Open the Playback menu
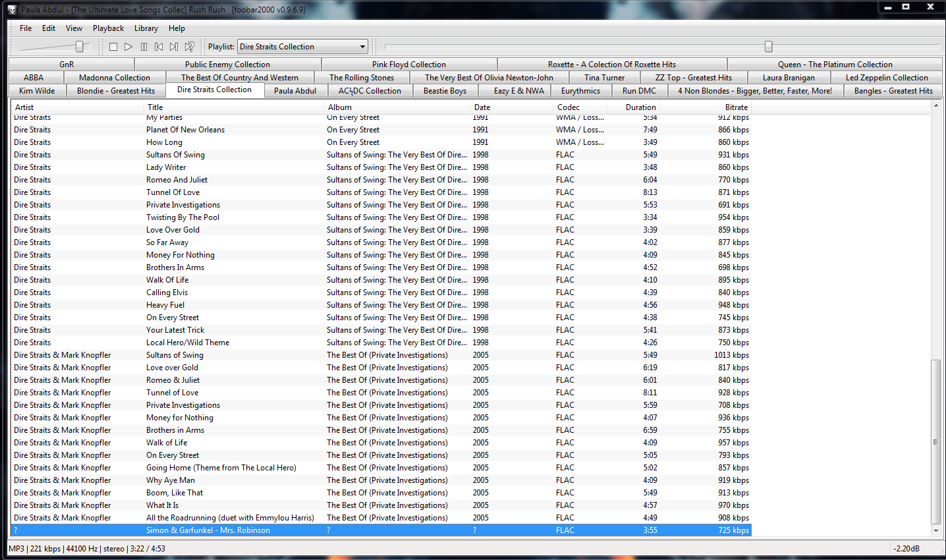The image size is (946, 560). (x=108, y=28)
